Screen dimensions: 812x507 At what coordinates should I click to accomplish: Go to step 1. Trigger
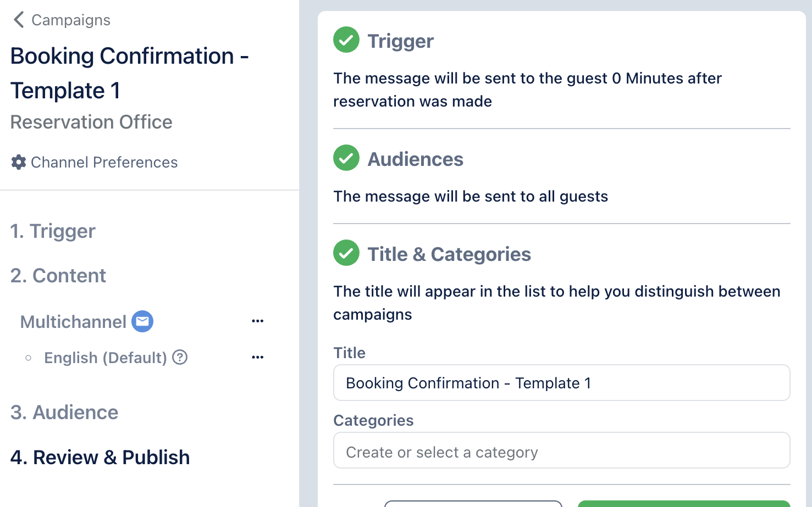click(53, 231)
